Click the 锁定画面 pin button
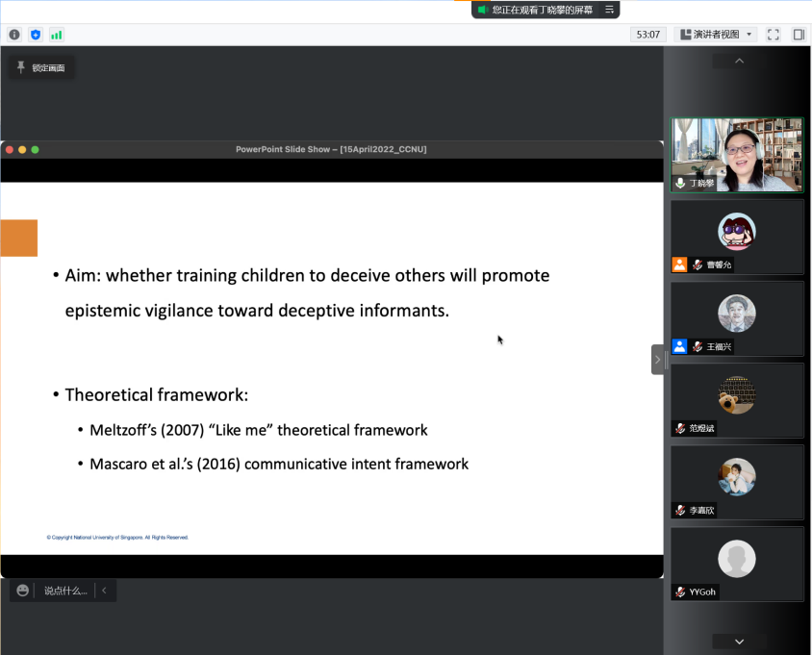This screenshot has height=655, width=812. 41,67
